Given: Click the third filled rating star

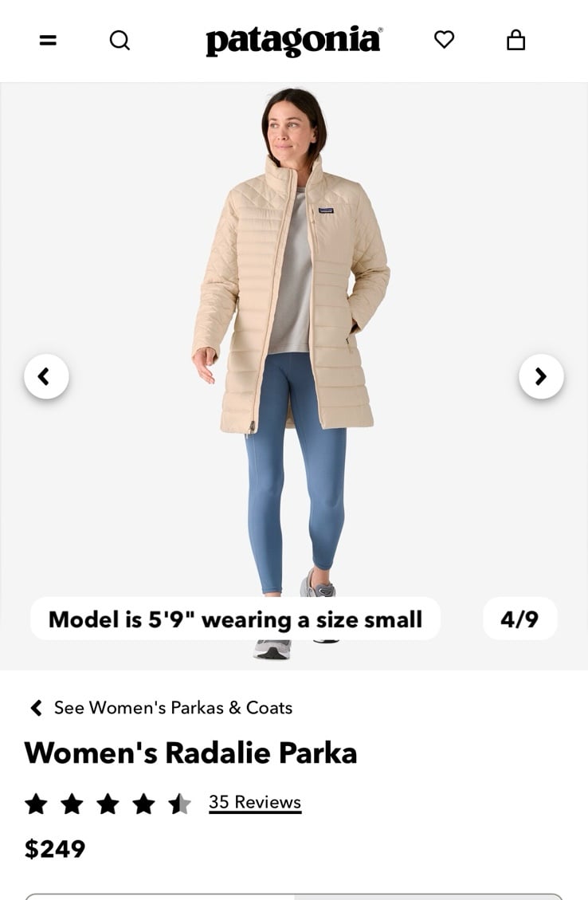Looking at the screenshot, I should coord(108,804).
